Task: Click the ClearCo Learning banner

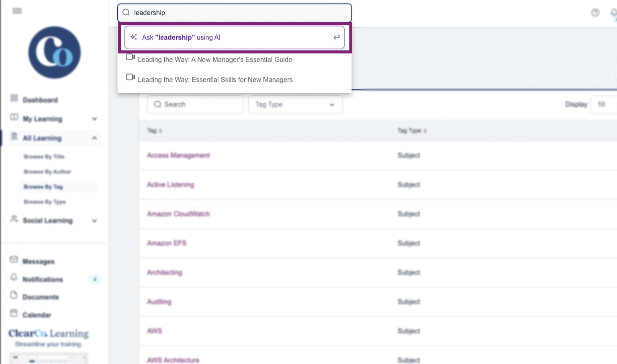Action: [49, 338]
